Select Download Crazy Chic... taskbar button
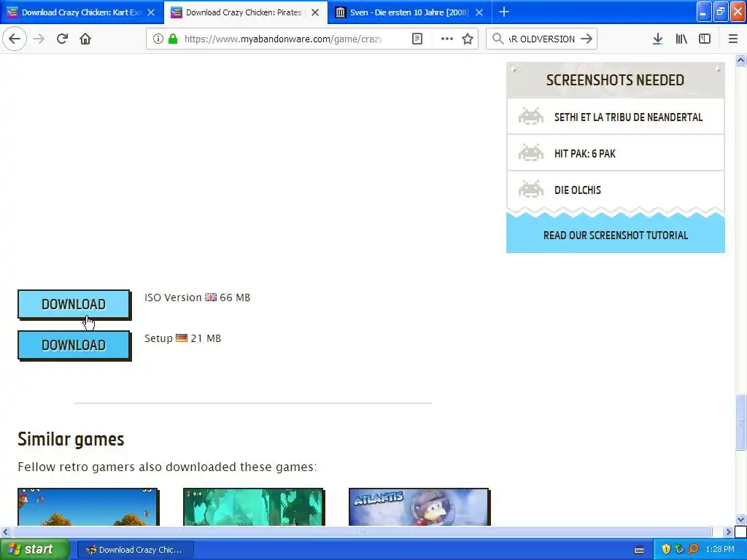This screenshot has height=560, width=747. pyautogui.click(x=136, y=550)
